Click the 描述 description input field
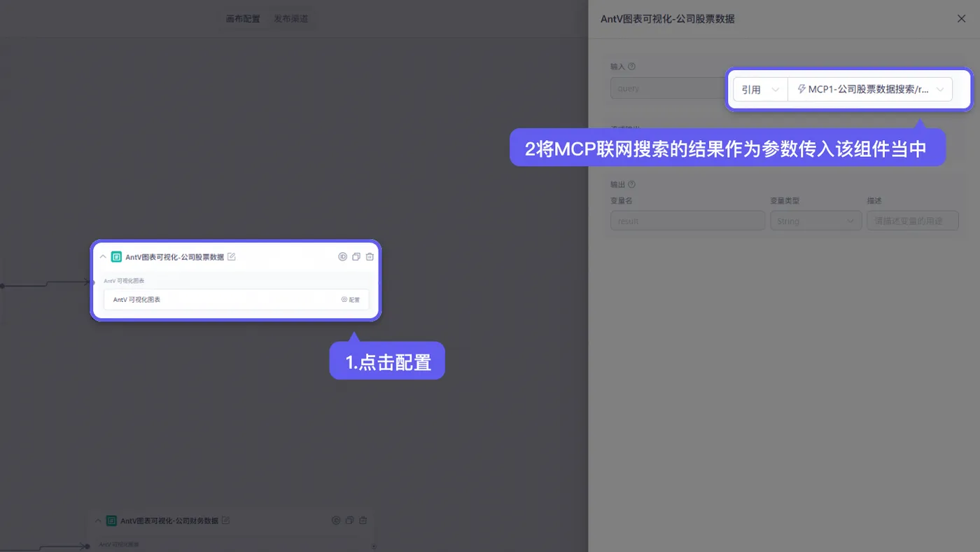 (913, 221)
